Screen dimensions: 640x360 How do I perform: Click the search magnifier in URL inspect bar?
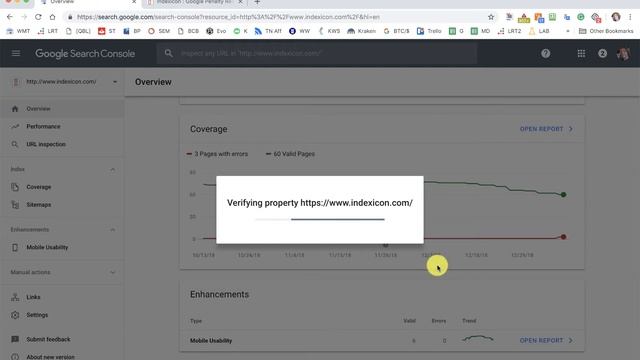point(169,53)
